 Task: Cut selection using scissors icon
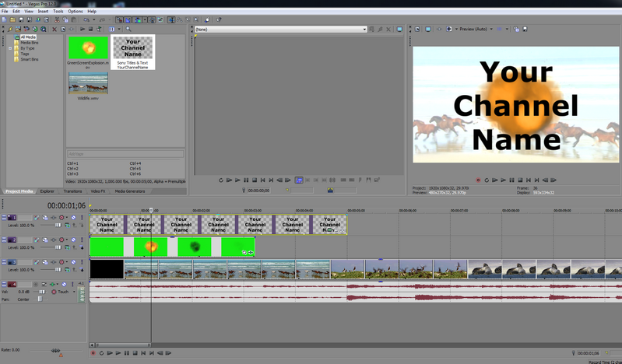(57, 19)
